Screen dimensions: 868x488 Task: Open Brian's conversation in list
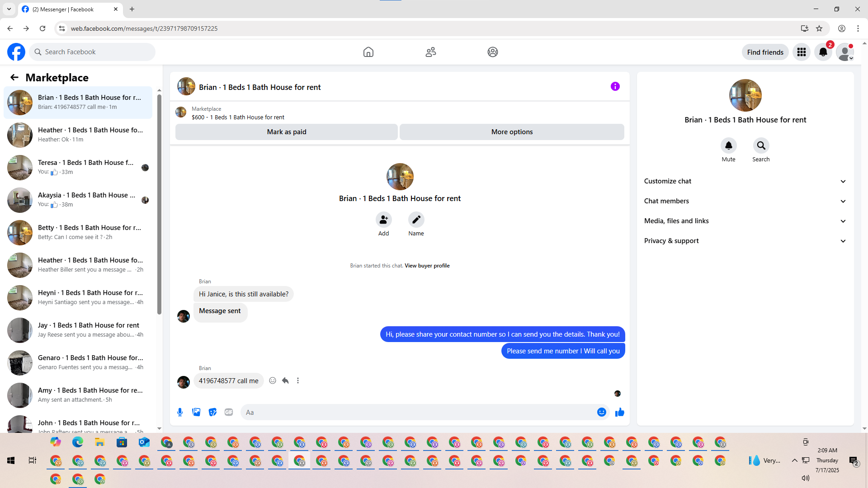[78, 103]
